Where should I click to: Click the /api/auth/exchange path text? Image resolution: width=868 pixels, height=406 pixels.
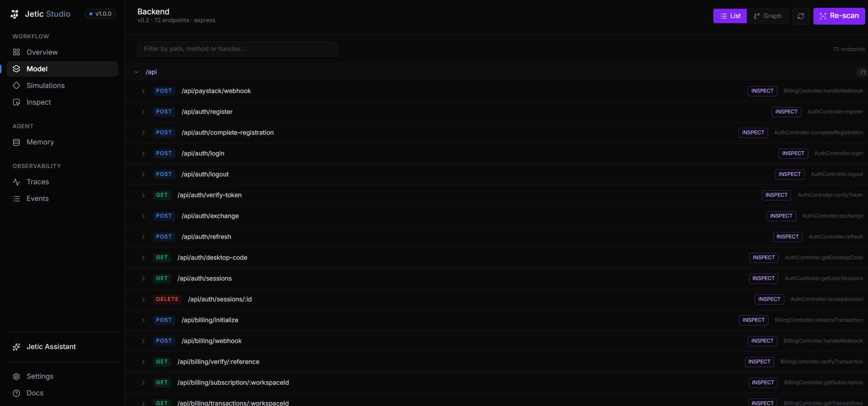pos(210,216)
